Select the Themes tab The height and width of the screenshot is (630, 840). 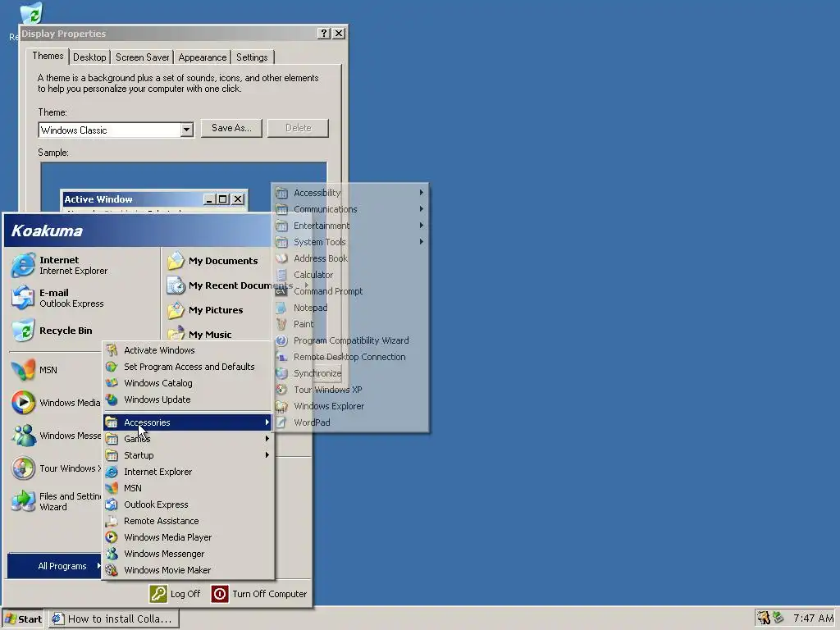pos(48,56)
